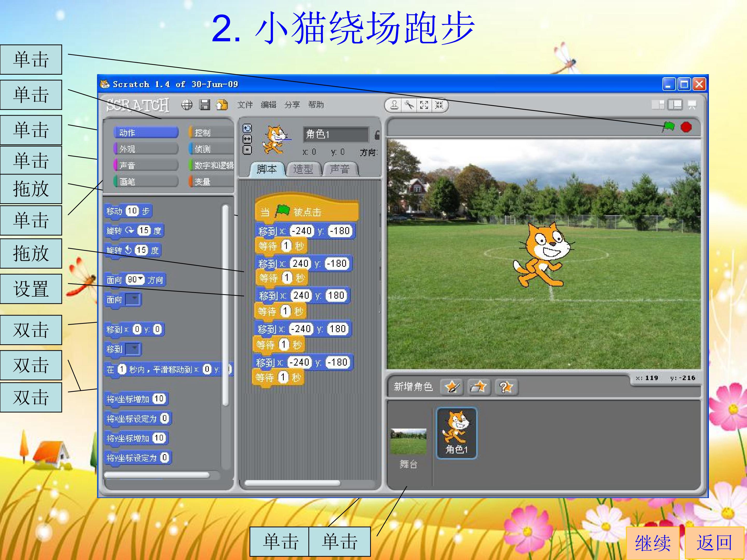Choose the shrink sprite tool
The width and height of the screenshot is (747, 560).
(x=439, y=105)
